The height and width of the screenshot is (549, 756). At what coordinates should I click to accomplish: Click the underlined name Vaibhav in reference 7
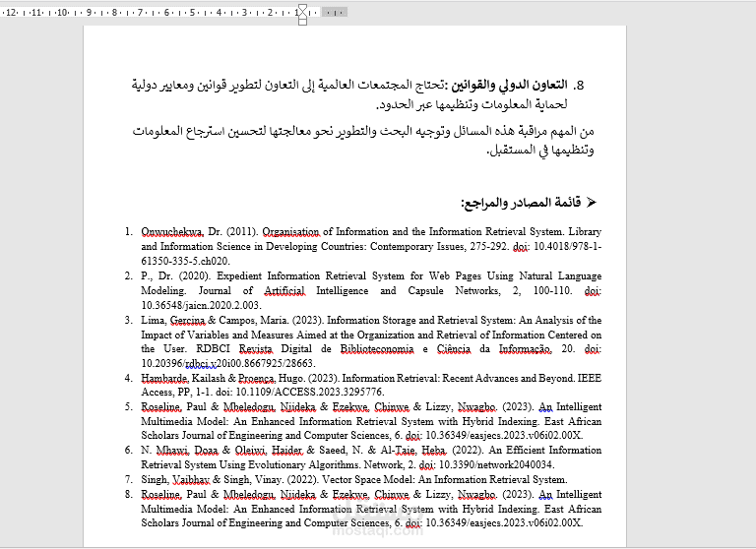[191, 480]
